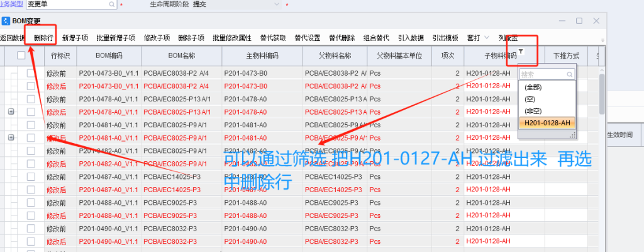Select (非空) in the filter list
Viewport: 644px width, 252px height.
[547, 111]
